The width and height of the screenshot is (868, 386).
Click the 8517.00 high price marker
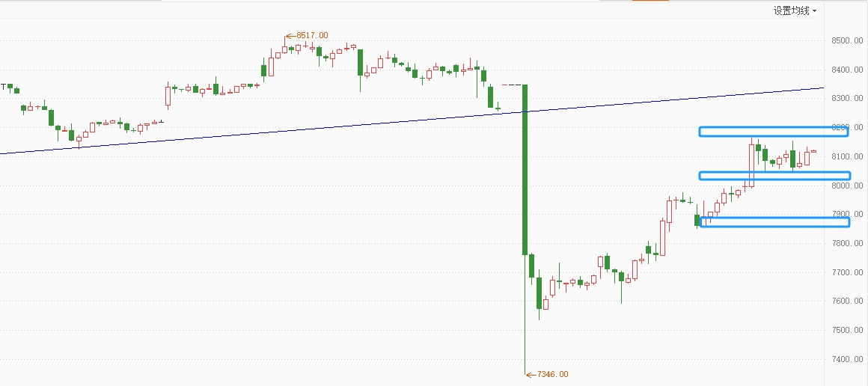pos(308,35)
